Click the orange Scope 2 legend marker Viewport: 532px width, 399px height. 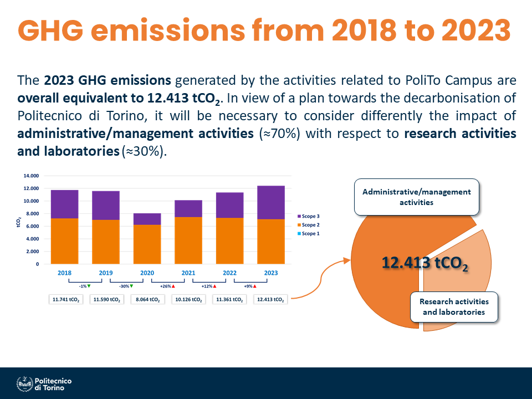point(299,225)
